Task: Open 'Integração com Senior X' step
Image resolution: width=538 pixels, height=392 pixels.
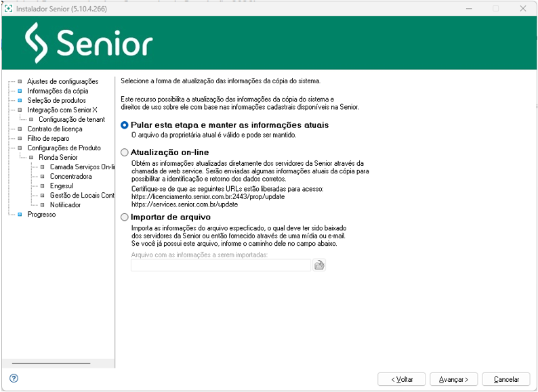Action: 62,110
